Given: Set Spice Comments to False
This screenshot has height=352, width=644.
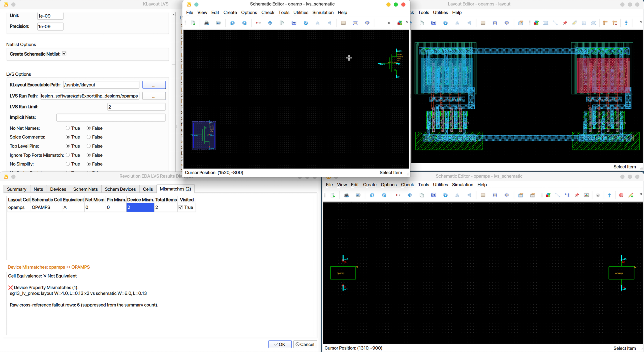Looking at the screenshot, I should [88, 137].
